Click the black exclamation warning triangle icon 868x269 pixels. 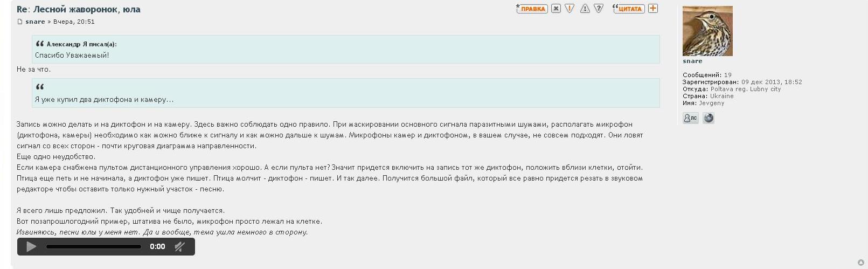pyautogui.click(x=585, y=9)
